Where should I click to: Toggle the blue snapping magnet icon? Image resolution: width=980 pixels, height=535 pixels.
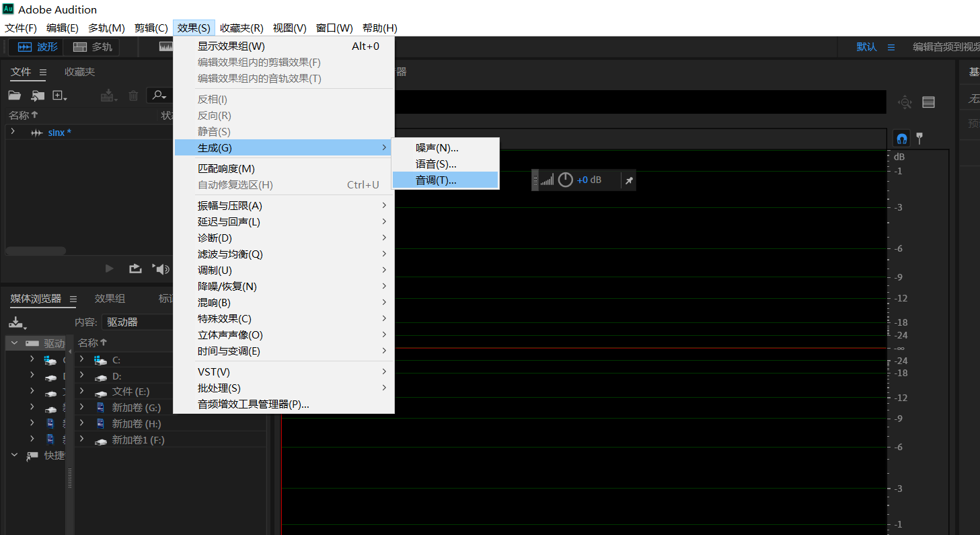pos(902,138)
